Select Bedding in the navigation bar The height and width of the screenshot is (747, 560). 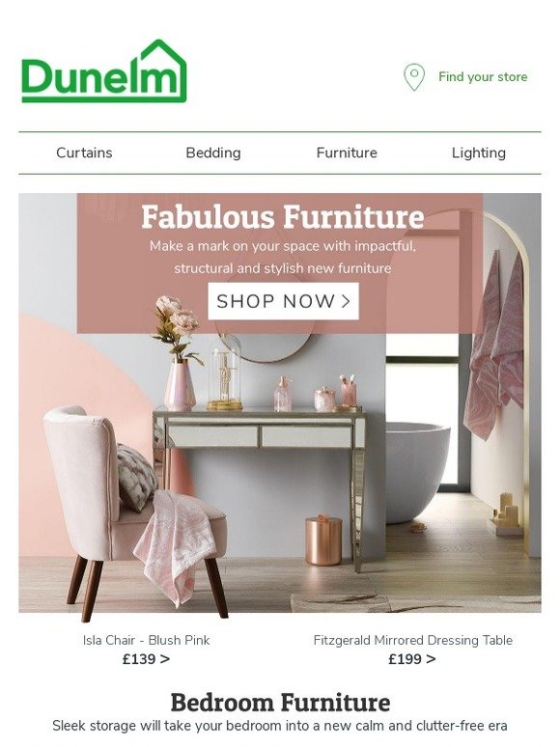tap(213, 152)
